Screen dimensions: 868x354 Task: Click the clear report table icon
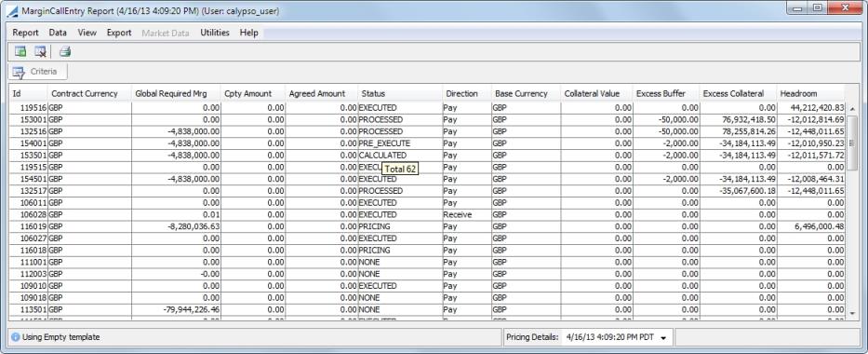pyautogui.click(x=40, y=51)
